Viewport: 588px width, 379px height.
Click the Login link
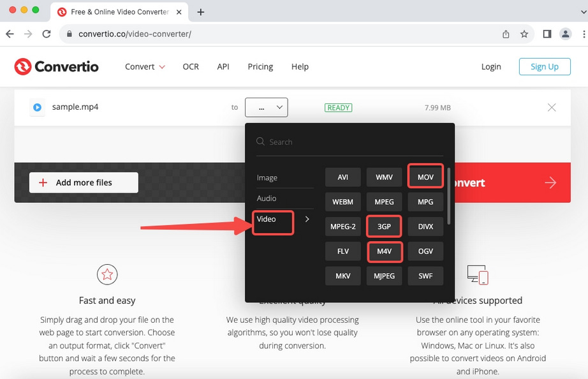[491, 67]
